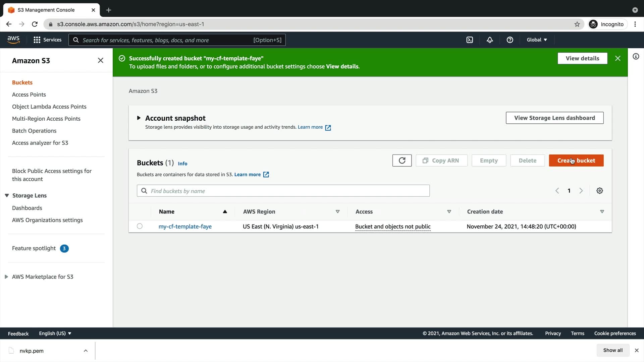This screenshot has width=644, height=362.
Task: Open the notifications bell
Action: [490, 40]
